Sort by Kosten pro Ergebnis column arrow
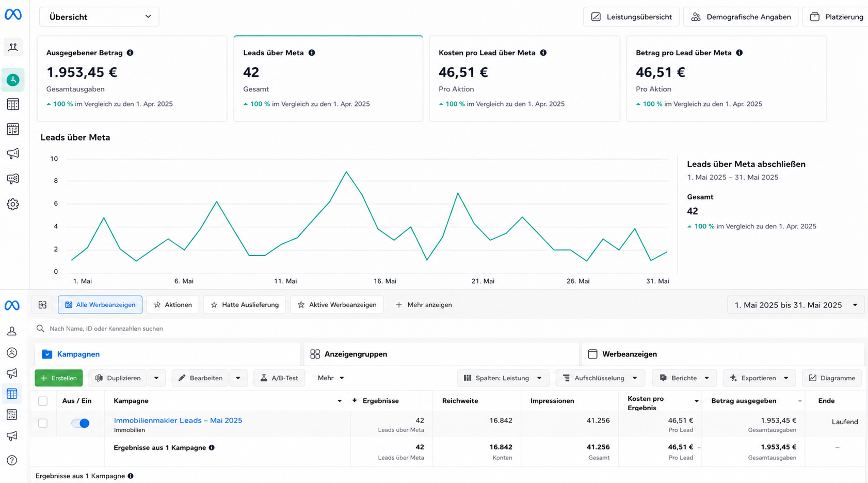Viewport: 868px width, 483px height. click(x=697, y=401)
